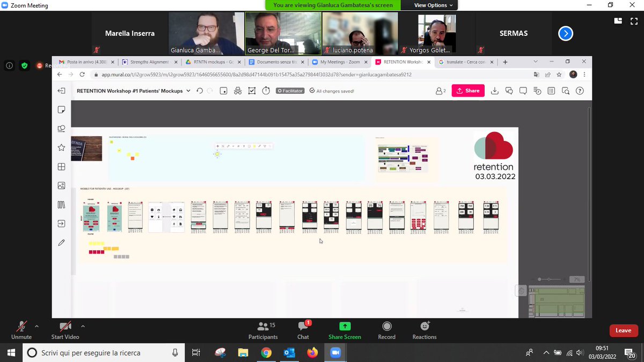Toggle Start Video in Zoom
Image resolution: width=644 pixels, height=362 pixels.
[x=65, y=330]
